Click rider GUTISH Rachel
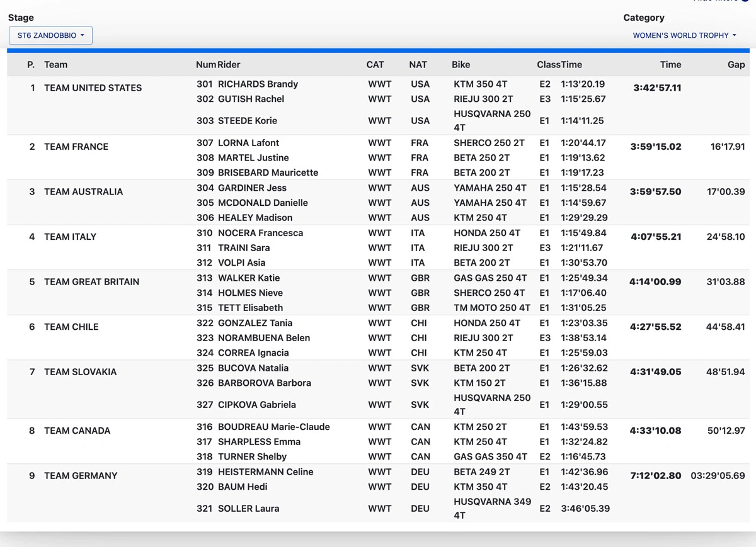 pyautogui.click(x=251, y=99)
